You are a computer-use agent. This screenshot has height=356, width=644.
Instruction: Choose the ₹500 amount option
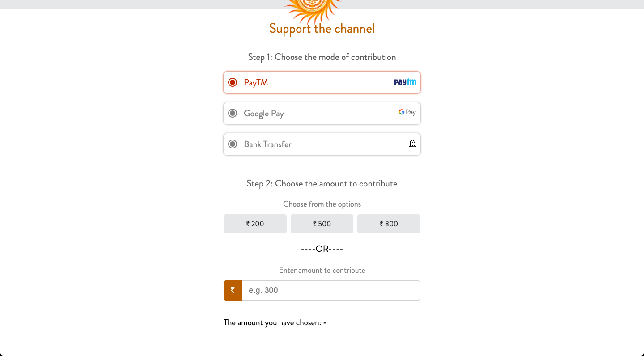pyautogui.click(x=322, y=224)
